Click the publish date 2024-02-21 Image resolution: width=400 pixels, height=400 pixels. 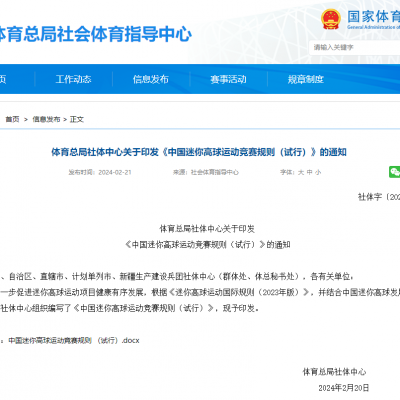click(x=115, y=172)
